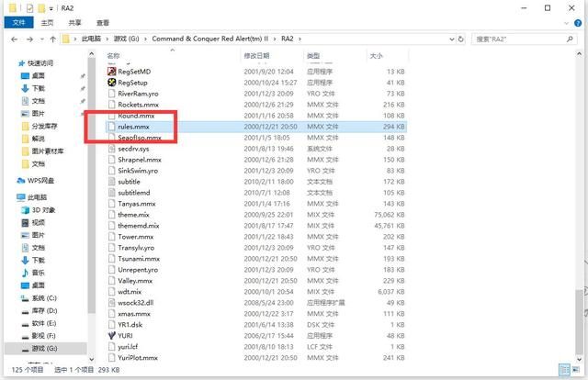The height and width of the screenshot is (380, 588).
Task: Select file Tower.mmx
Action: (x=135, y=237)
